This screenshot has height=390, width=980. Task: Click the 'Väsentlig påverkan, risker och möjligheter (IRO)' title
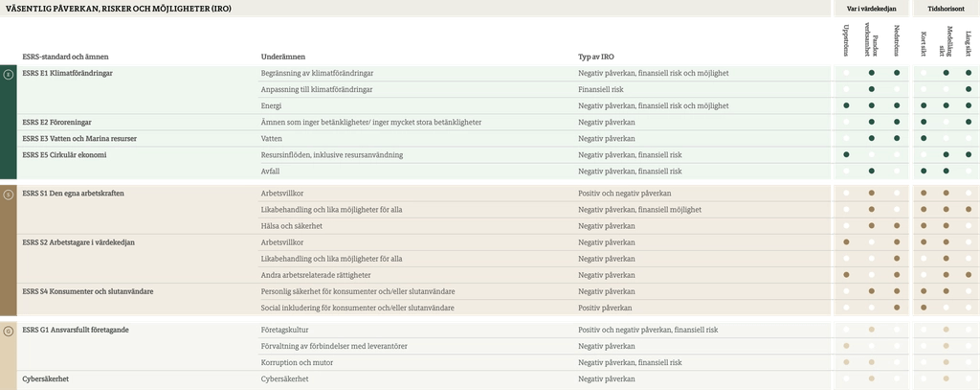(118, 8)
